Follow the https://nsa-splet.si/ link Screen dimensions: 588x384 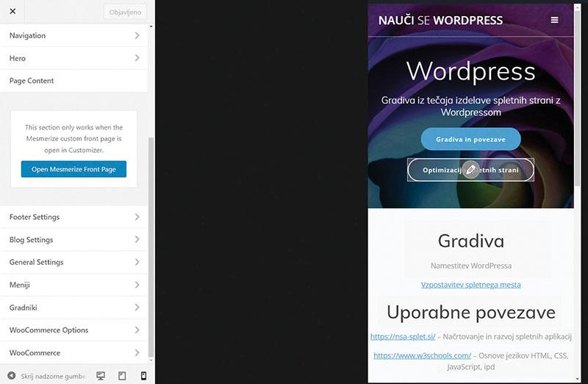403,336
